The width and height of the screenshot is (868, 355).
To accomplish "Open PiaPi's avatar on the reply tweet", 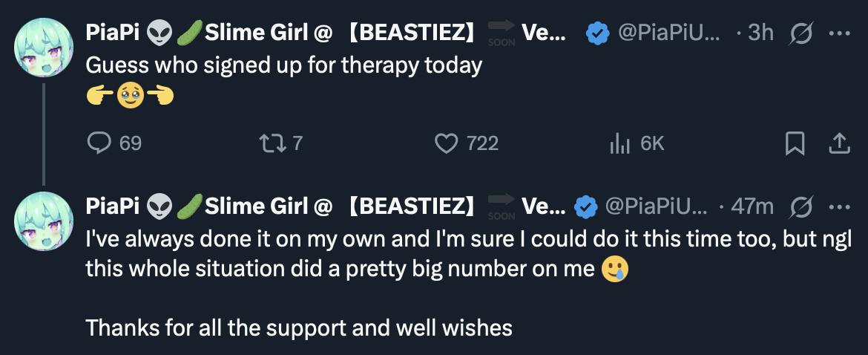I will 43,221.
